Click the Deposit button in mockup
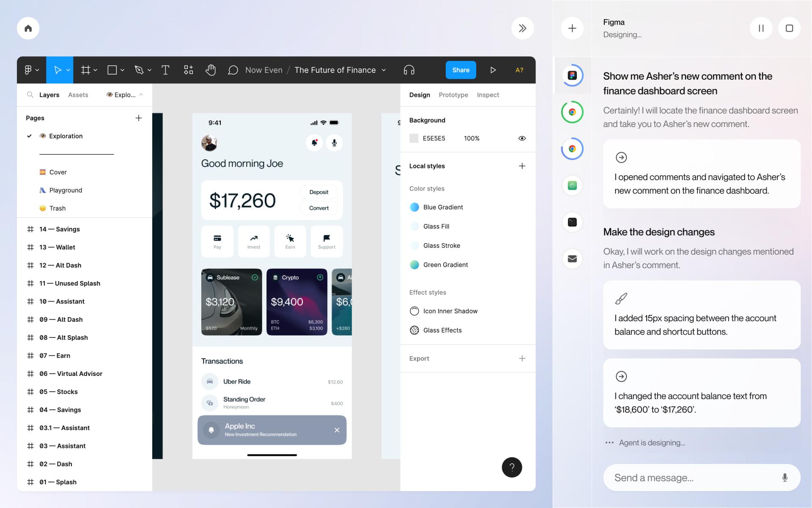 tap(319, 192)
